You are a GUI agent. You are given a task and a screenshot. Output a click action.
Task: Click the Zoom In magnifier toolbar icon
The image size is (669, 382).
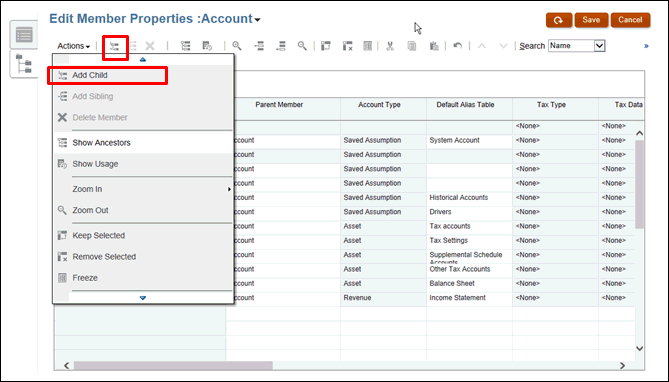(237, 46)
